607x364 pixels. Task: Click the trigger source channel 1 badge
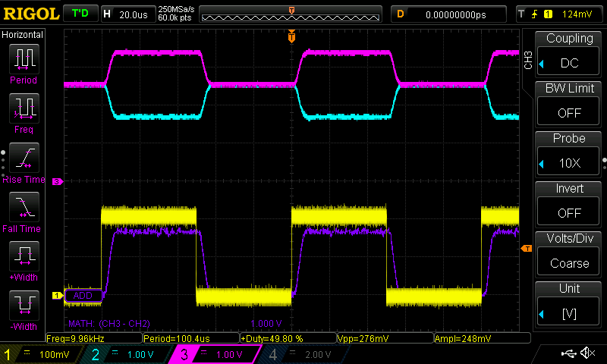548,14
